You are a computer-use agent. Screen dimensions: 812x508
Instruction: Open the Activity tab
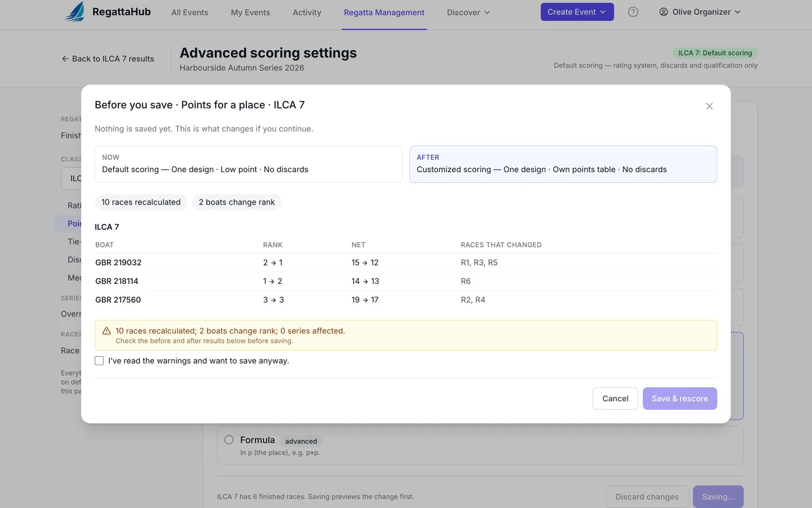pos(307,12)
